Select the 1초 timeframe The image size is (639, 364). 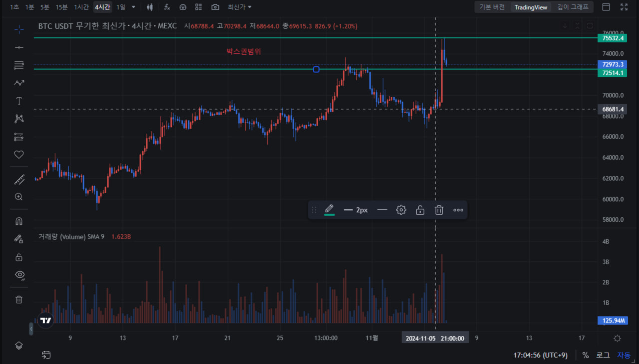click(14, 7)
